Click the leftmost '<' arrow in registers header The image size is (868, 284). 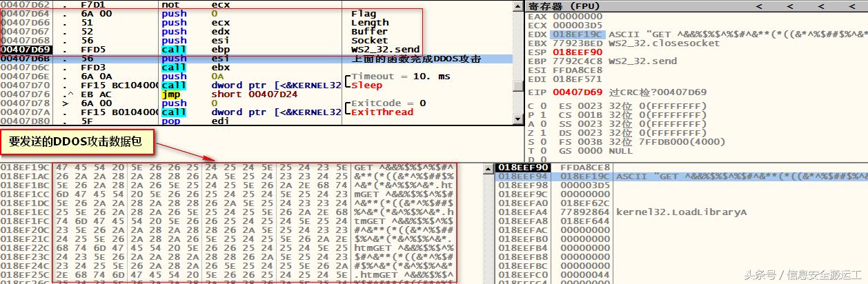coord(758,6)
